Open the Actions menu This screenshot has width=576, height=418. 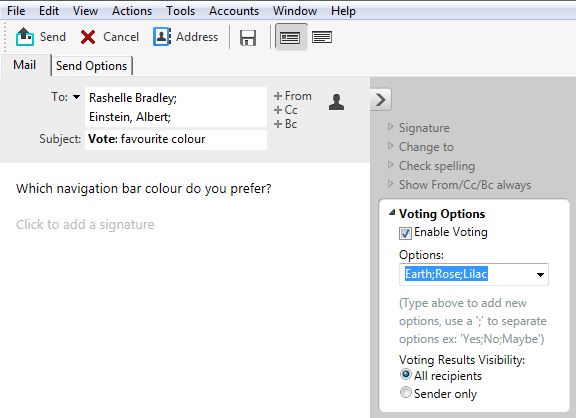tap(132, 11)
